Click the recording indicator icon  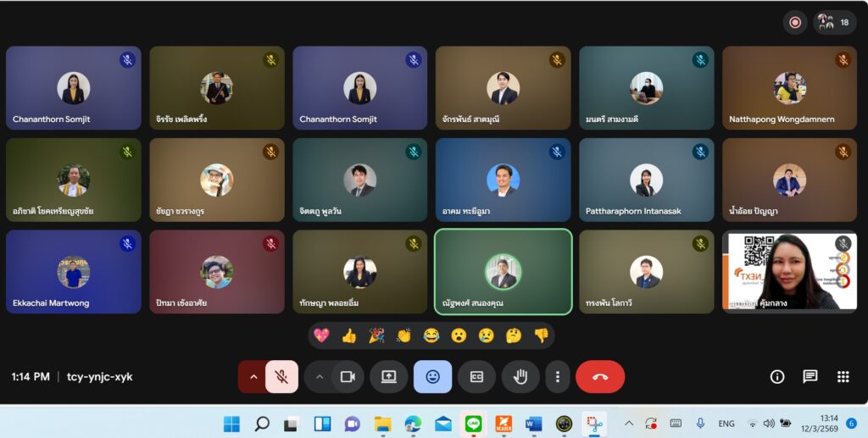[795, 22]
